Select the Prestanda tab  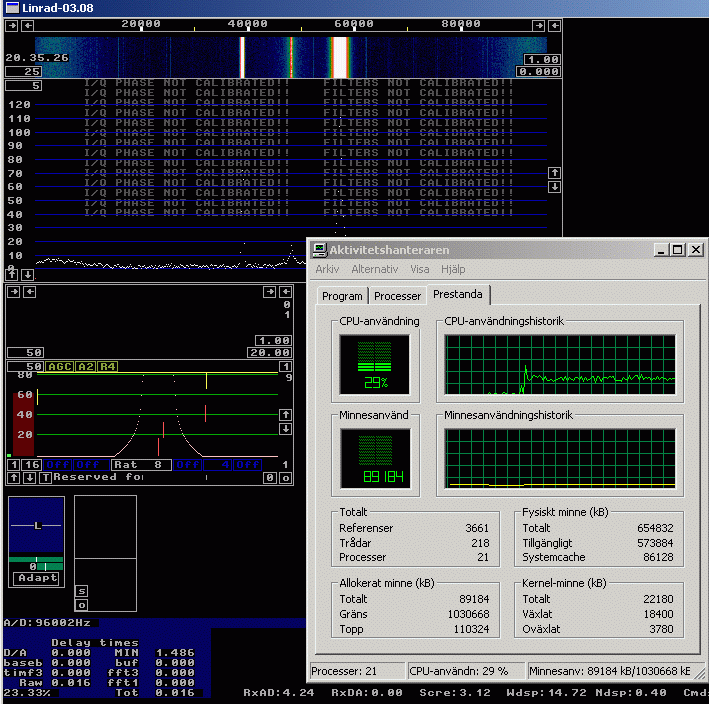tap(458, 294)
